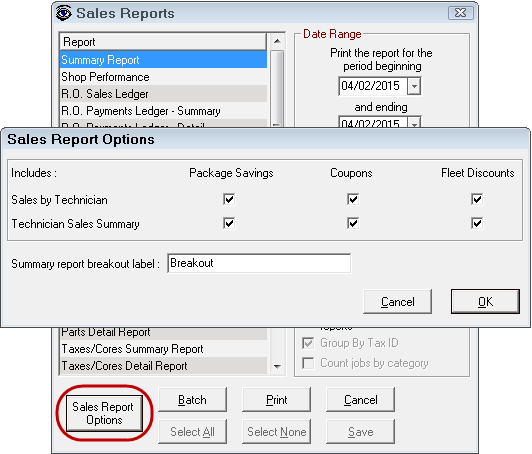The width and height of the screenshot is (532, 454).
Task: Toggle Fleet Discounts for Sales by Technician
Action: [477, 199]
